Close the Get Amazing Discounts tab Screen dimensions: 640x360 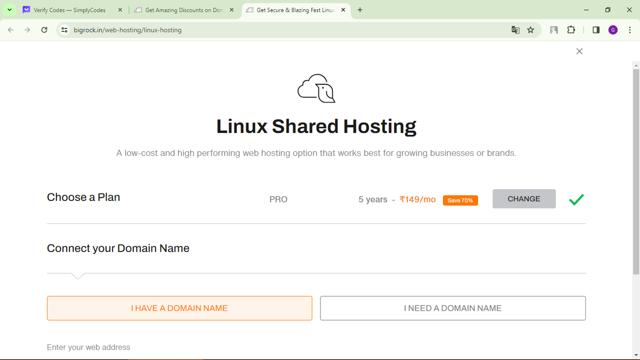click(231, 10)
